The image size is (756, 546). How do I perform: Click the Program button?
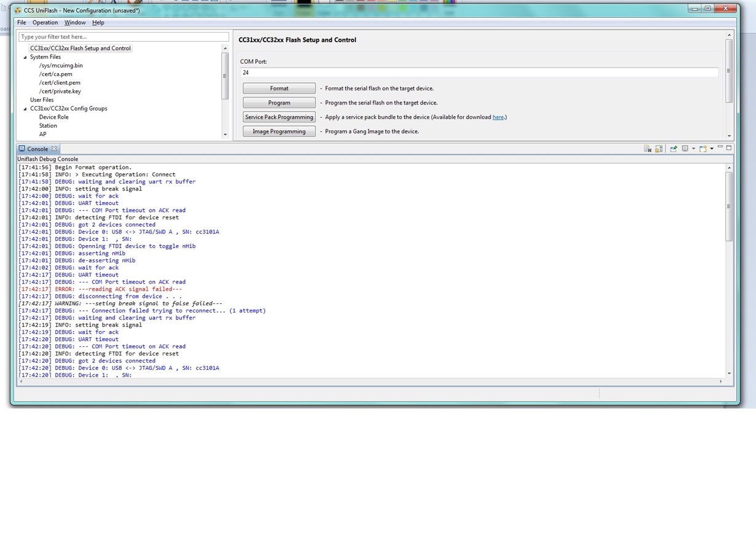click(x=279, y=103)
